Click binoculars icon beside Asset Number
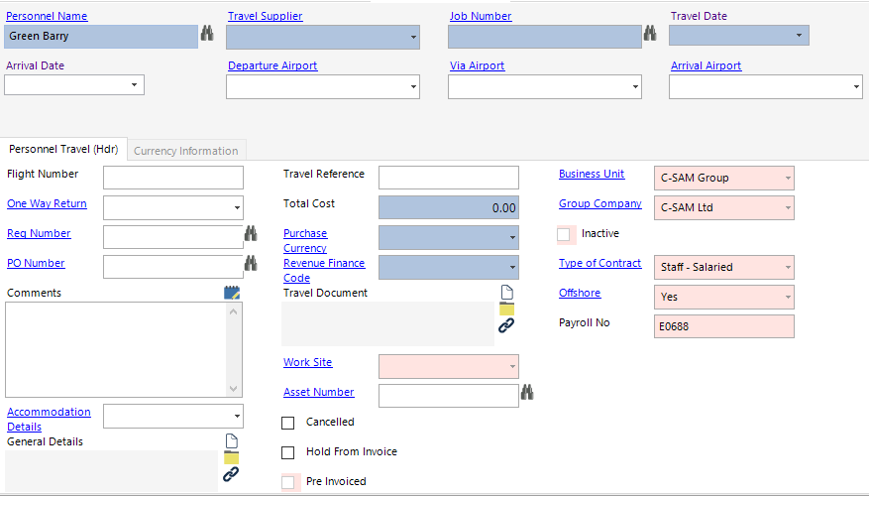Image resolution: width=870 pixels, height=507 pixels. 527,393
